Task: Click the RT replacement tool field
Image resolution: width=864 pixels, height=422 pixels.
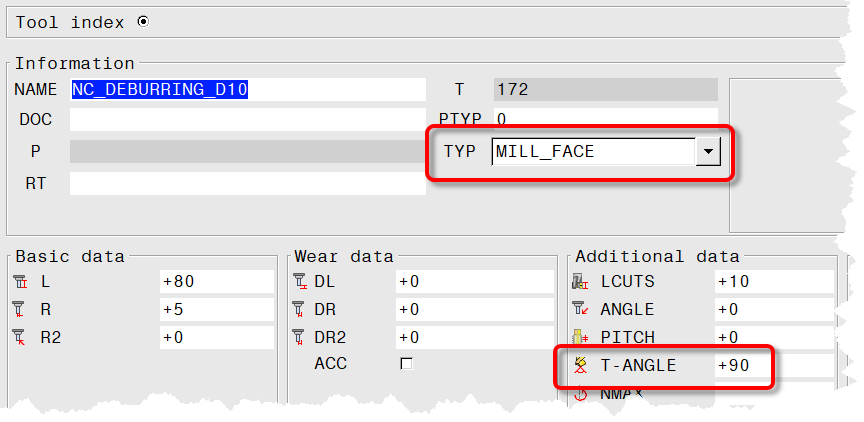Action: [247, 184]
